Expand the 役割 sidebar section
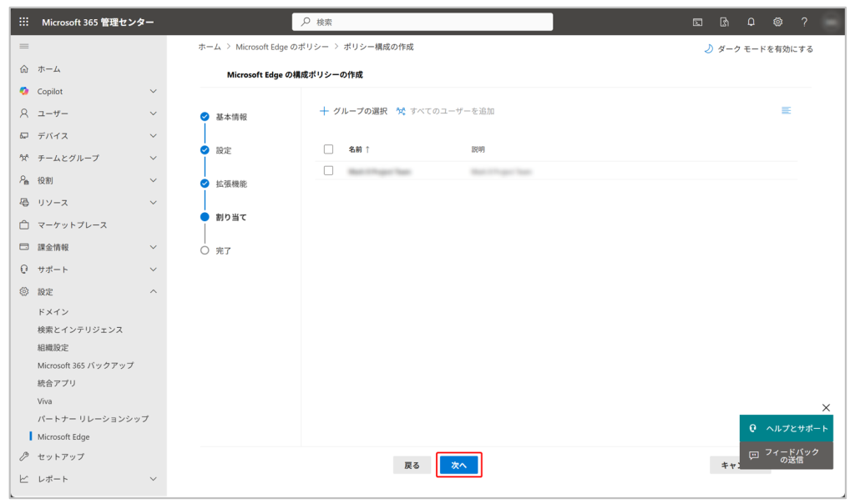Image resolution: width=855 pixels, height=504 pixels. point(154,180)
